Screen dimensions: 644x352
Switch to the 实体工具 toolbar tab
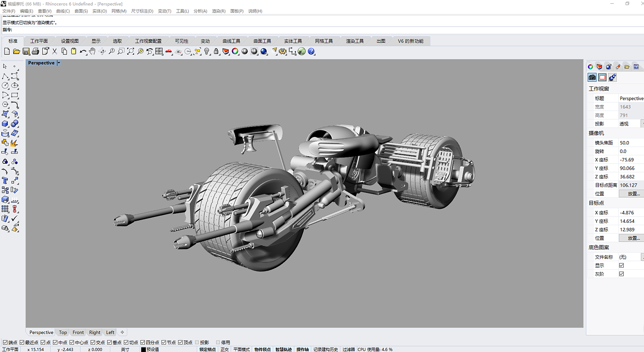293,41
